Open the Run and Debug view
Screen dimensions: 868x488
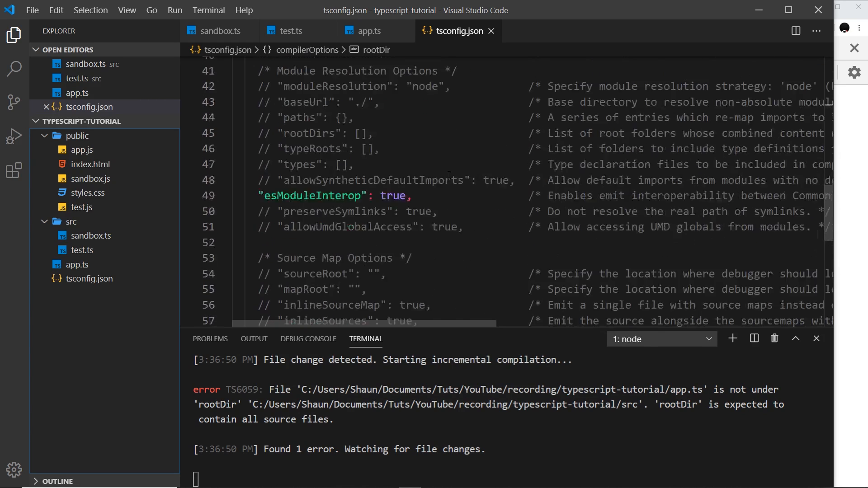pos(14,136)
